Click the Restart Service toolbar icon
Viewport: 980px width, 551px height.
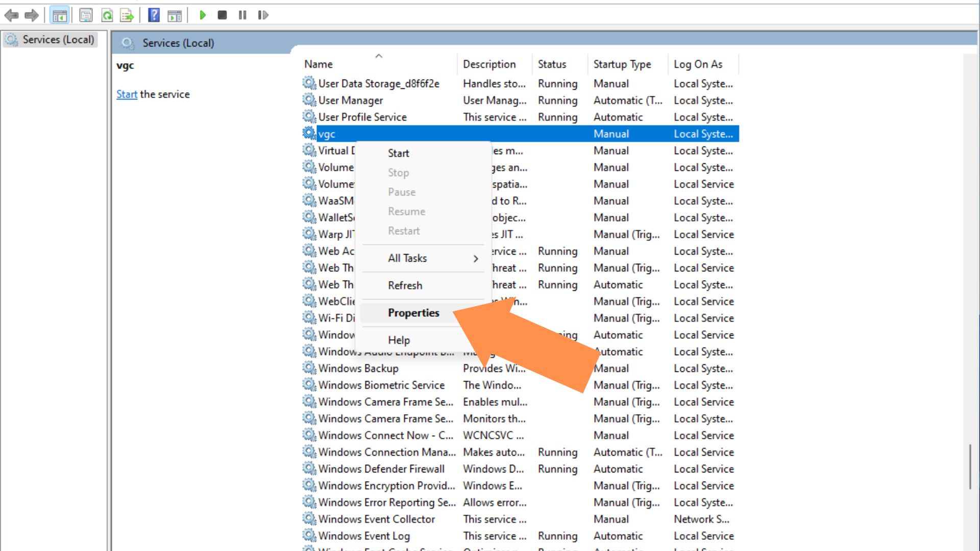click(x=263, y=15)
